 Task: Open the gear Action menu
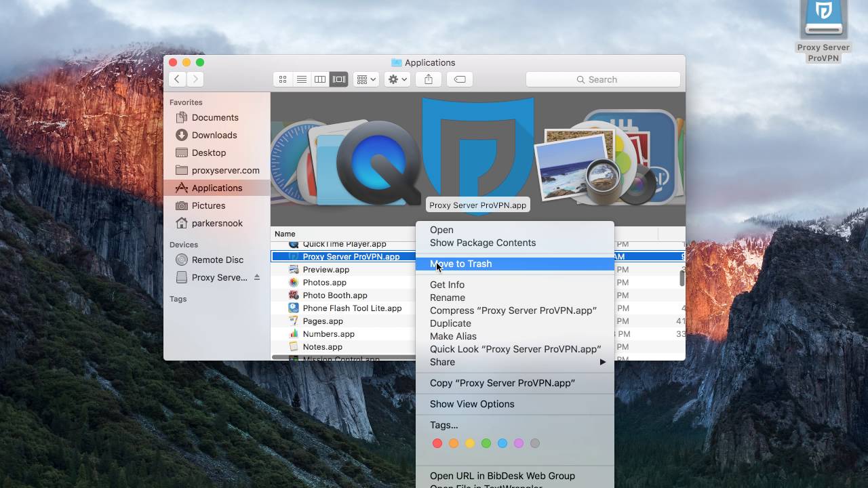pyautogui.click(x=397, y=79)
